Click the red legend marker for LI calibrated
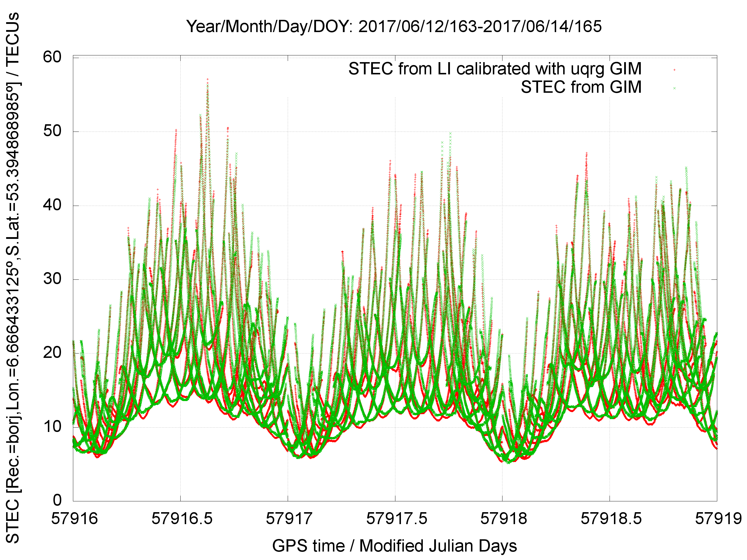Image resolution: width=747 pixels, height=560 pixels. pyautogui.click(x=674, y=70)
